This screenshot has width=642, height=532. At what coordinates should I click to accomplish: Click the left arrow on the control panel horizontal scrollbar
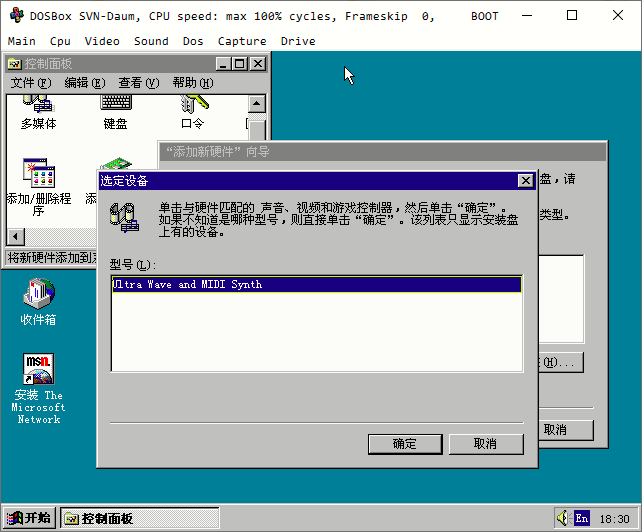(16, 236)
